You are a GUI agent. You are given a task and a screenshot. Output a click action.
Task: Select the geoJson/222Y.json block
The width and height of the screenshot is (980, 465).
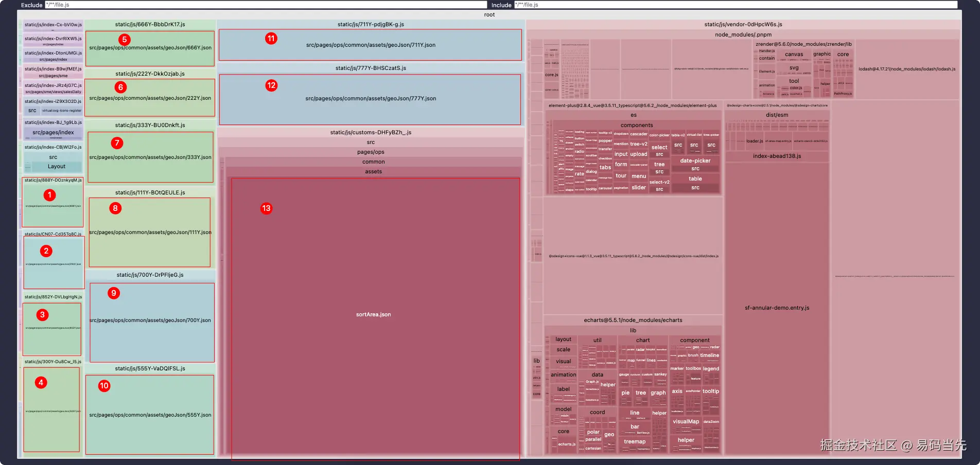pyautogui.click(x=150, y=98)
